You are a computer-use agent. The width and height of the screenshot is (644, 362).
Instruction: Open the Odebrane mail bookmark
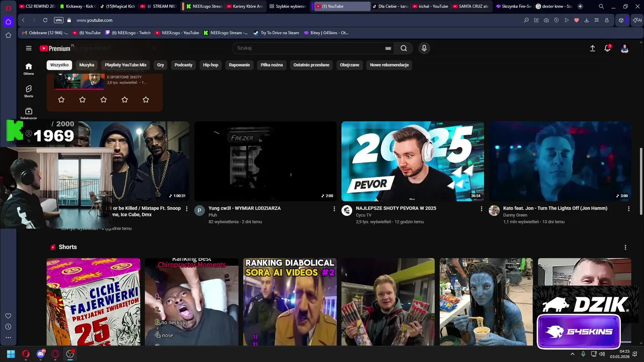45,33
